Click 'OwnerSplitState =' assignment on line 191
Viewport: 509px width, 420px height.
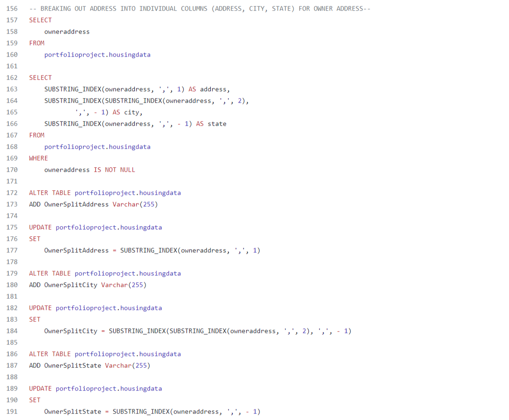pyautogui.click(x=76, y=412)
